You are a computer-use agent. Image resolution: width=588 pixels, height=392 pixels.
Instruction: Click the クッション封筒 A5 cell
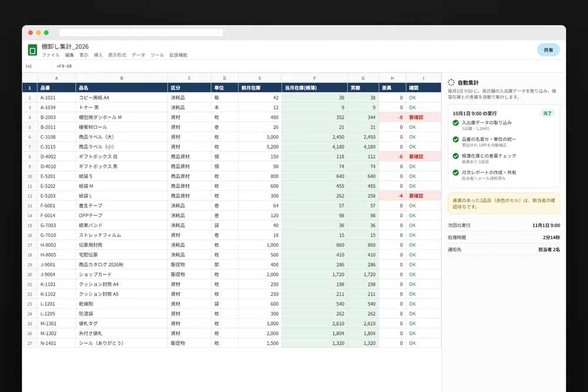click(122, 294)
